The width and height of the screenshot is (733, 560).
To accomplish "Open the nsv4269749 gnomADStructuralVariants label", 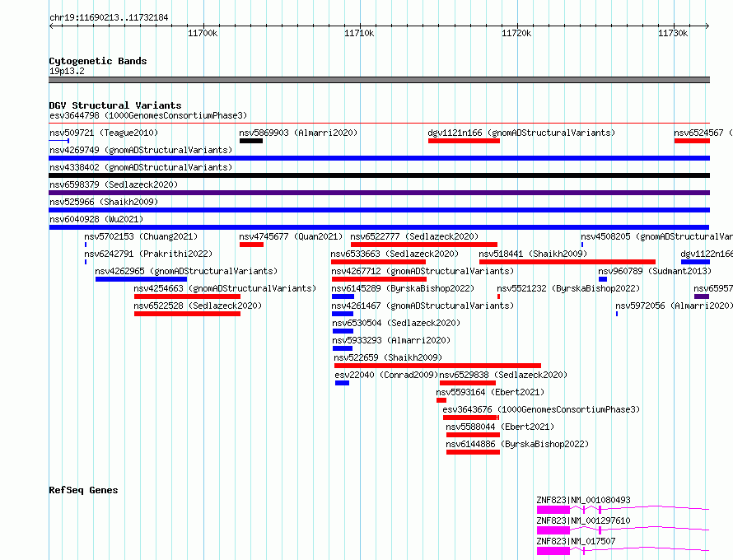I will click(x=141, y=150).
